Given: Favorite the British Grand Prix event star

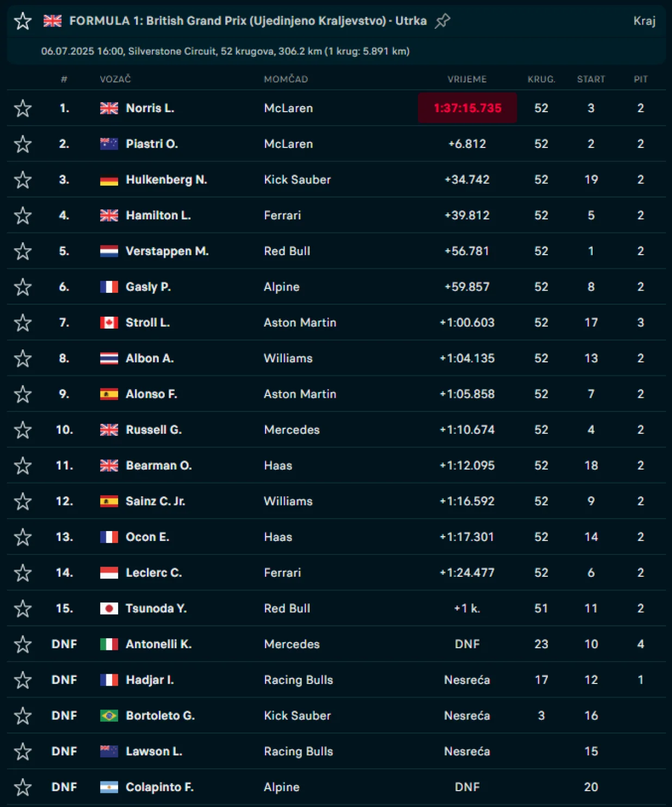Looking at the screenshot, I should 23,21.
